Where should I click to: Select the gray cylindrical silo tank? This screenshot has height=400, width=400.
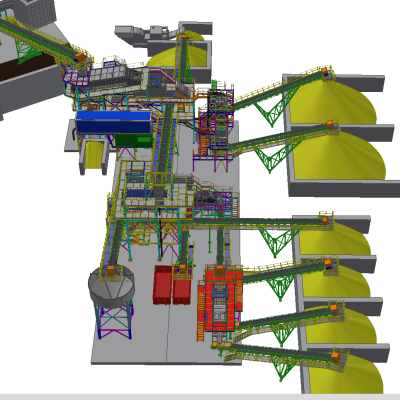point(112,286)
